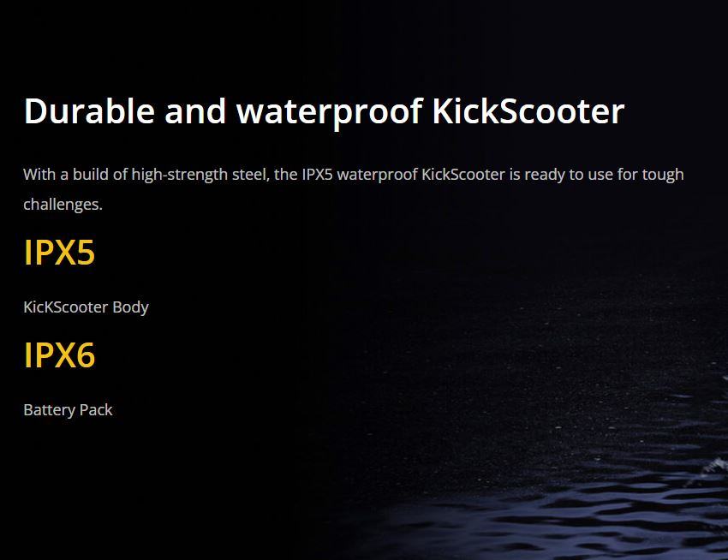728x560 pixels.
Task: Click the word "waterproof" in the heading
Action: (329, 111)
